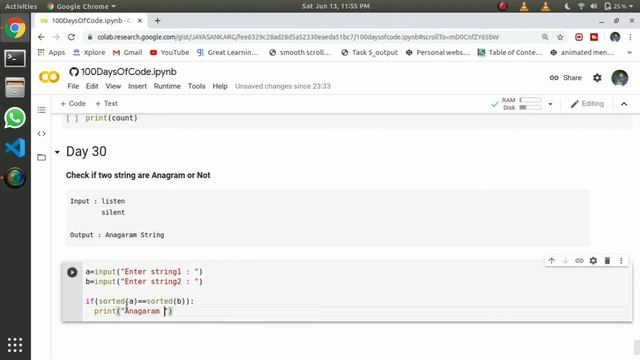
Task: Open Google account avatar in Colab header
Action: [620, 78]
